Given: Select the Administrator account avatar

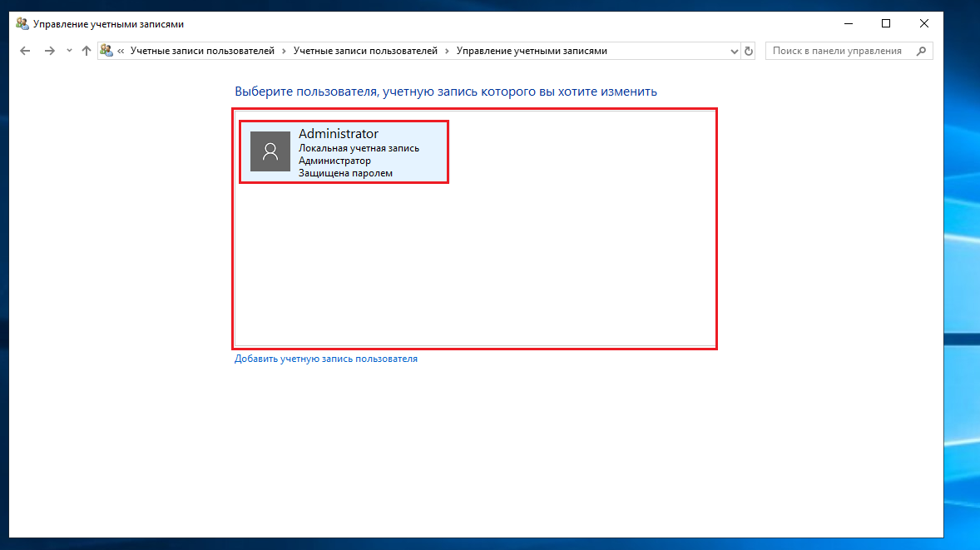Looking at the screenshot, I should pyautogui.click(x=270, y=151).
